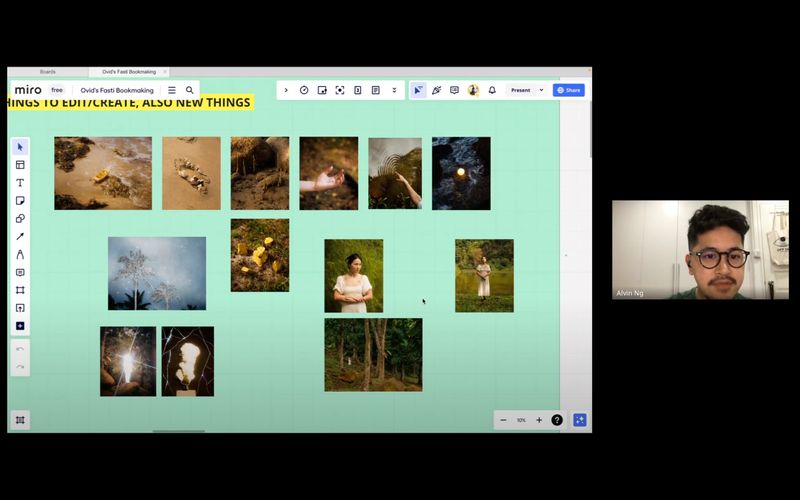Expand more top toolbar apps double chevron
The image size is (800, 500).
point(394,90)
